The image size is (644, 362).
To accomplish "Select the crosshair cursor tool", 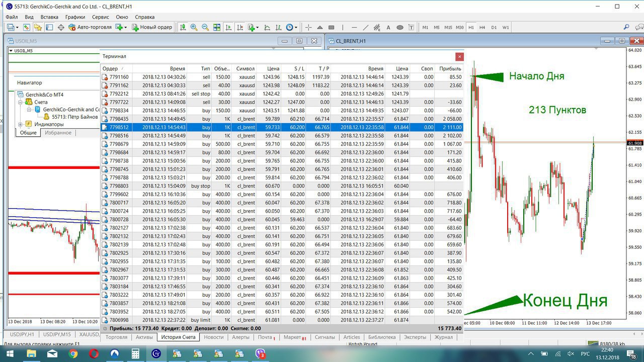I will pos(308,27).
